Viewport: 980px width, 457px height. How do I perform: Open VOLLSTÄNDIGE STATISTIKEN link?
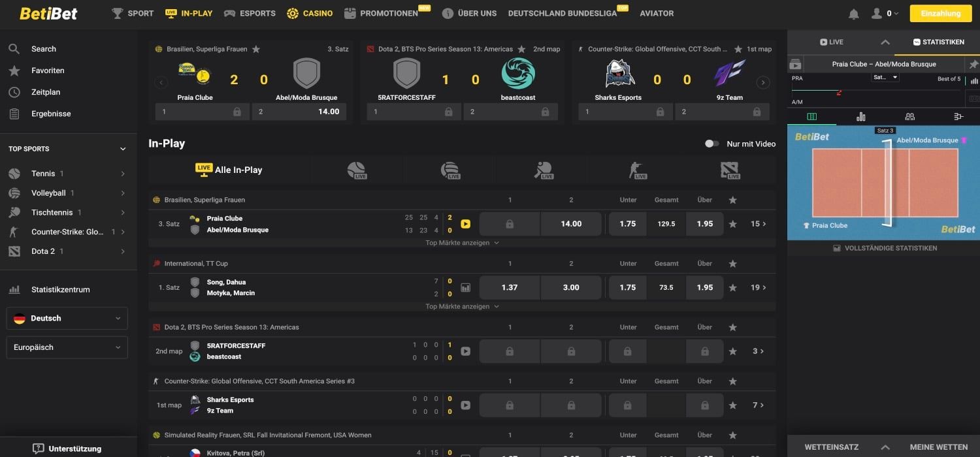point(885,248)
